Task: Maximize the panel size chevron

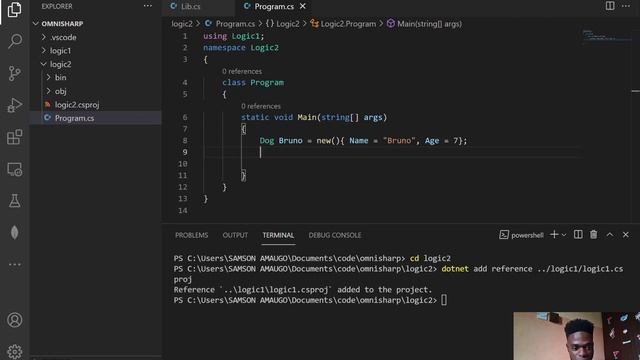Action: point(609,234)
